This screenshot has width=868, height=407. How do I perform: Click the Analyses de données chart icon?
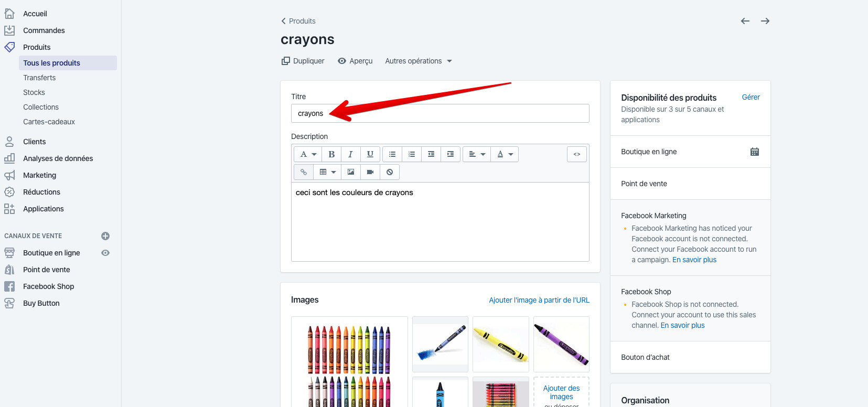(9, 158)
